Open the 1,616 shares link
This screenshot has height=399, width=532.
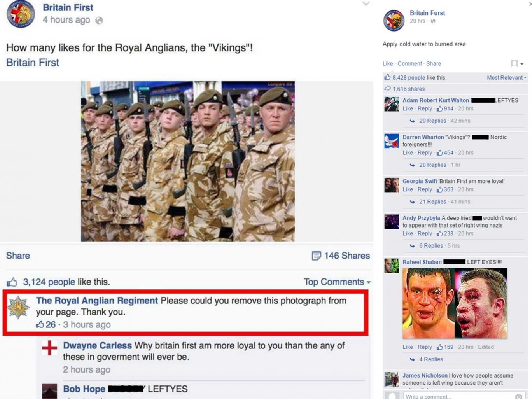click(408, 89)
